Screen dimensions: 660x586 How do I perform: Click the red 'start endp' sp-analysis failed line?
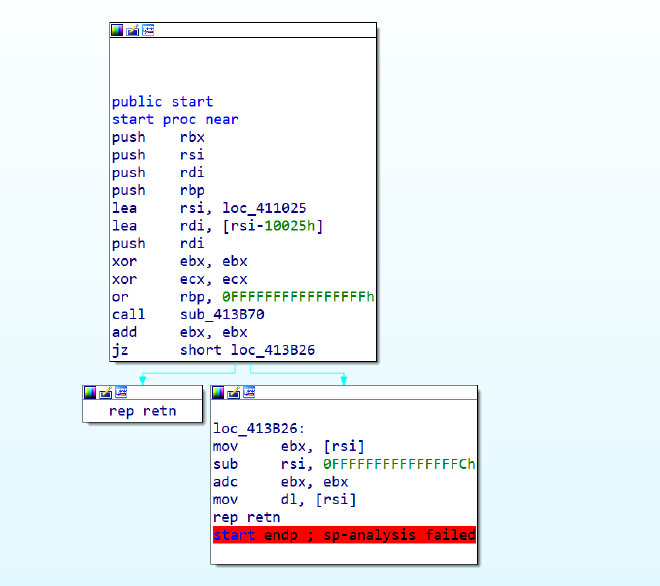click(344, 535)
